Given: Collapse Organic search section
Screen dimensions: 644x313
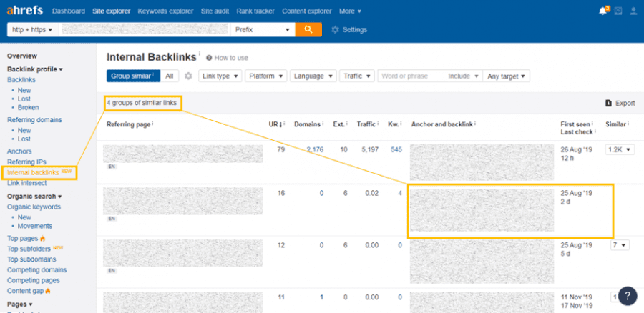Looking at the screenshot, I should pyautogui.click(x=34, y=197).
